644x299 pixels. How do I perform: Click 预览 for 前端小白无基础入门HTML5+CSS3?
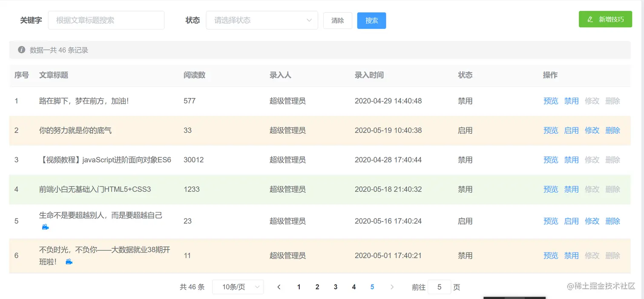pyautogui.click(x=551, y=189)
